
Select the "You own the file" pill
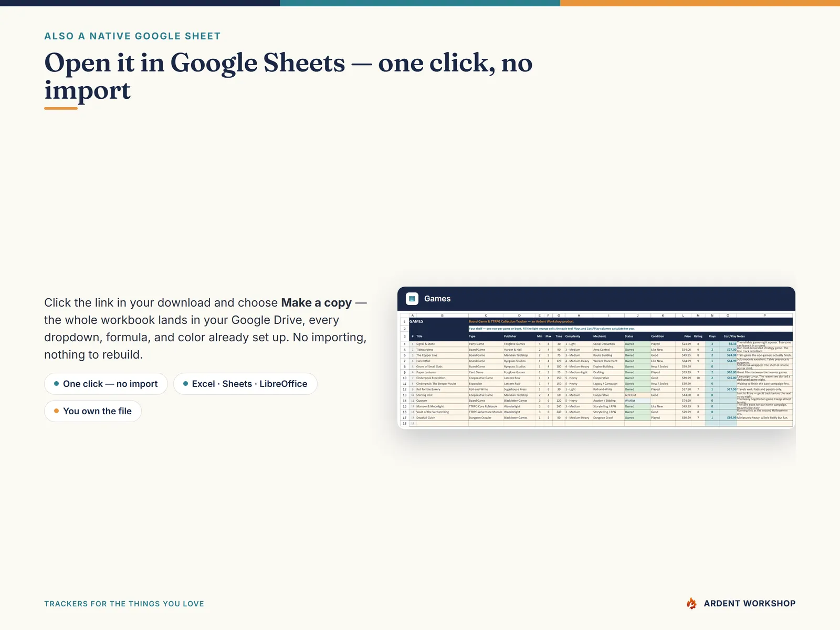(x=93, y=411)
